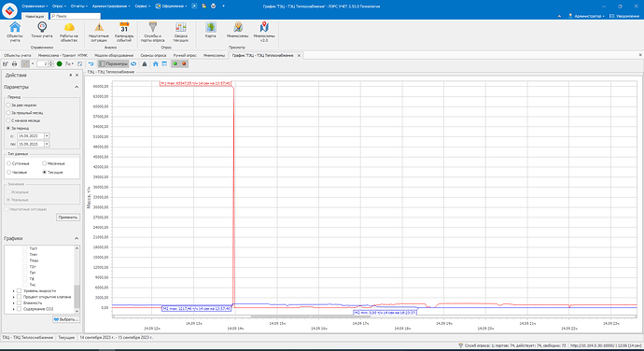Expand Содержание CO2 tree node
The width and height of the screenshot is (644, 351).
pos(14,309)
